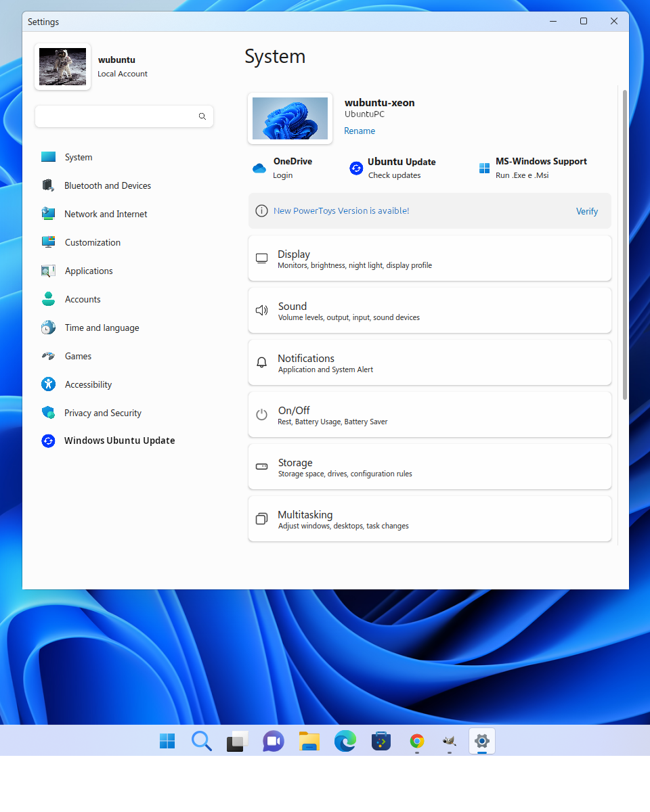Image resolution: width=650 pixels, height=812 pixels.
Task: Go to Network and Internet section
Action: point(106,214)
